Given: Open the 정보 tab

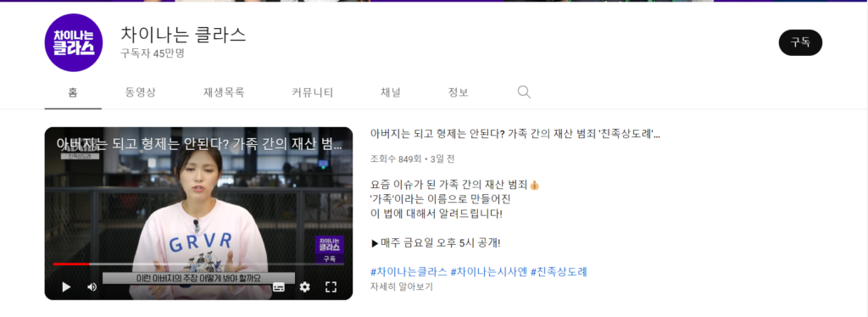Looking at the screenshot, I should click(x=459, y=92).
